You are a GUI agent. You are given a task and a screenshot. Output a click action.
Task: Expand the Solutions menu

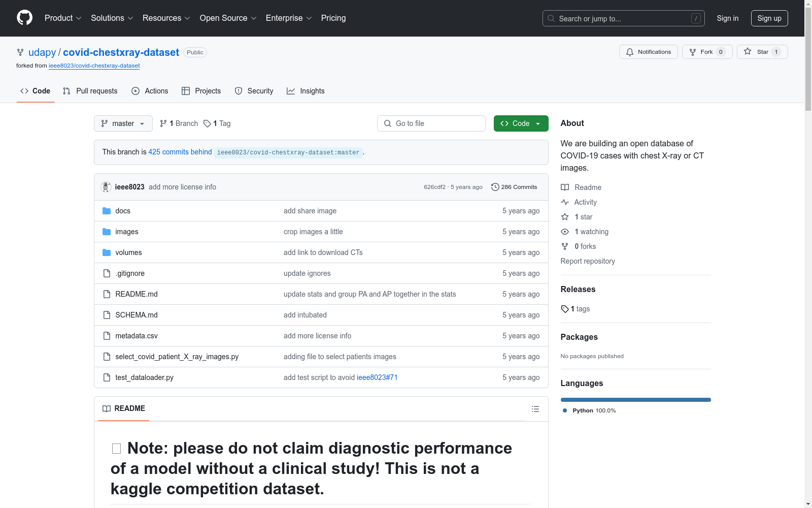(112, 18)
